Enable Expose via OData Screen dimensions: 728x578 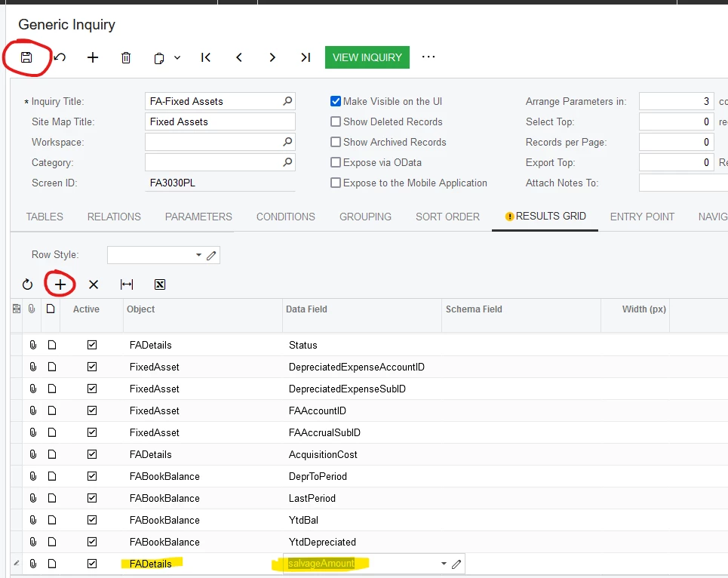click(x=335, y=162)
